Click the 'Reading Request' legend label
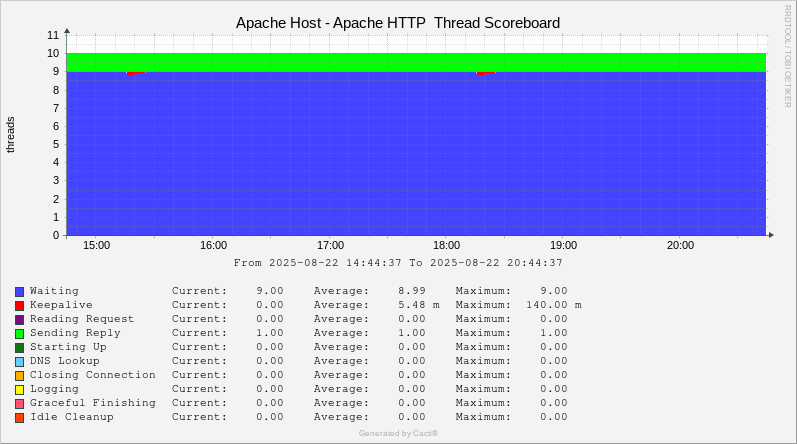The width and height of the screenshot is (797, 444). [x=82, y=319]
